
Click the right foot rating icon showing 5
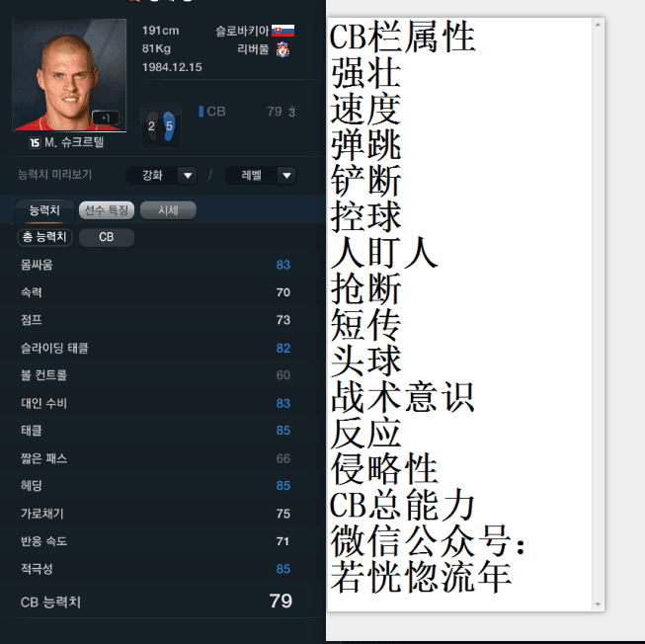click(169, 125)
